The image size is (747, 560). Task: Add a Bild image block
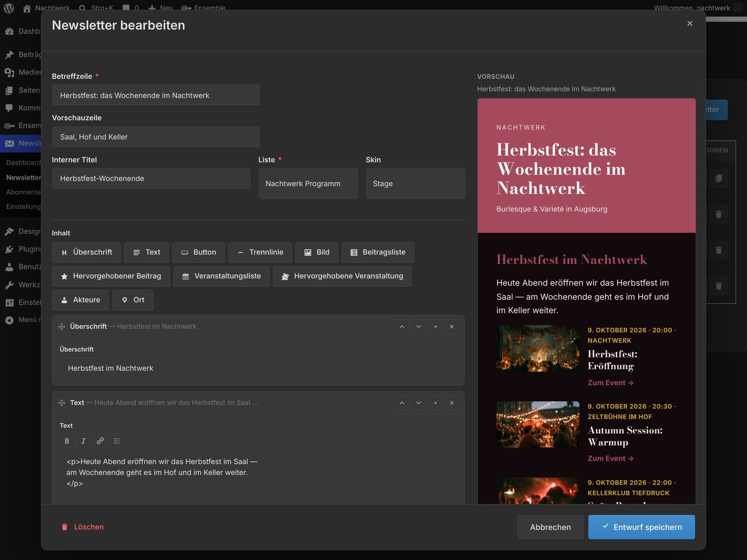317,252
